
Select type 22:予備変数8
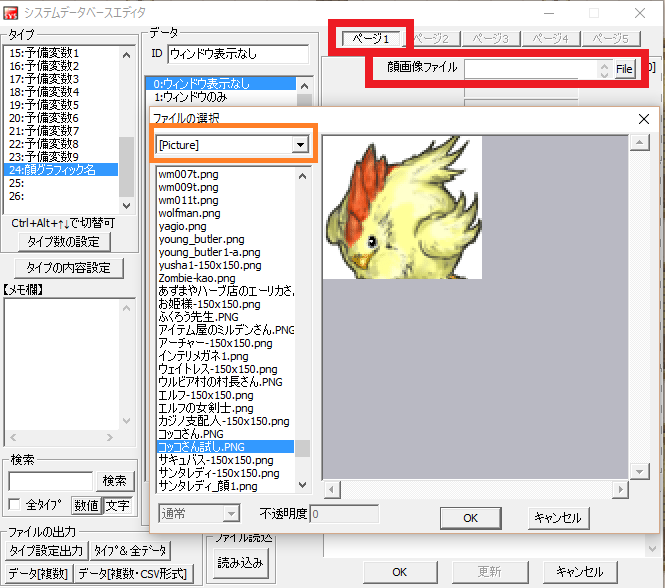[61, 144]
